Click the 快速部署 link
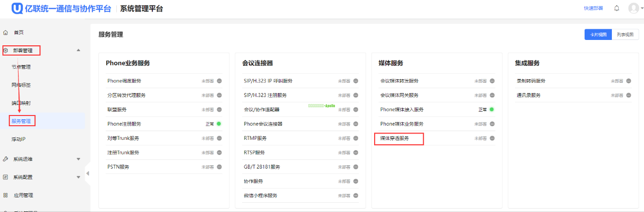Image resolution: width=644 pixels, height=212 pixels. 593,8
